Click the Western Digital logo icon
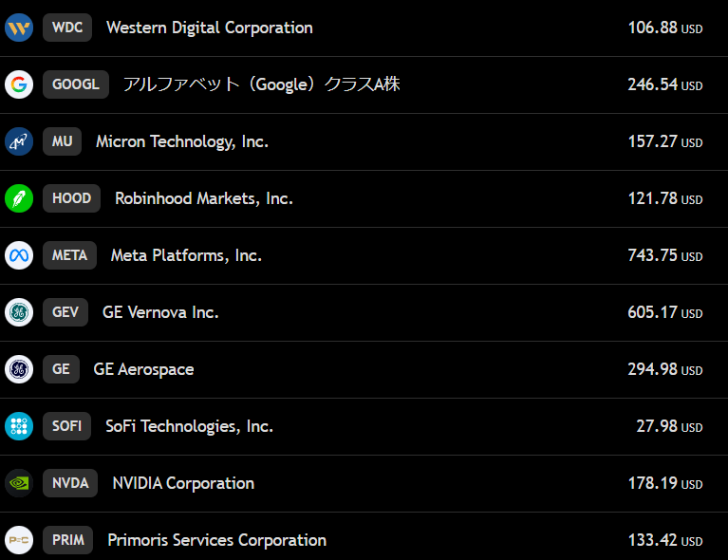This screenshot has width=728, height=560. [19, 28]
